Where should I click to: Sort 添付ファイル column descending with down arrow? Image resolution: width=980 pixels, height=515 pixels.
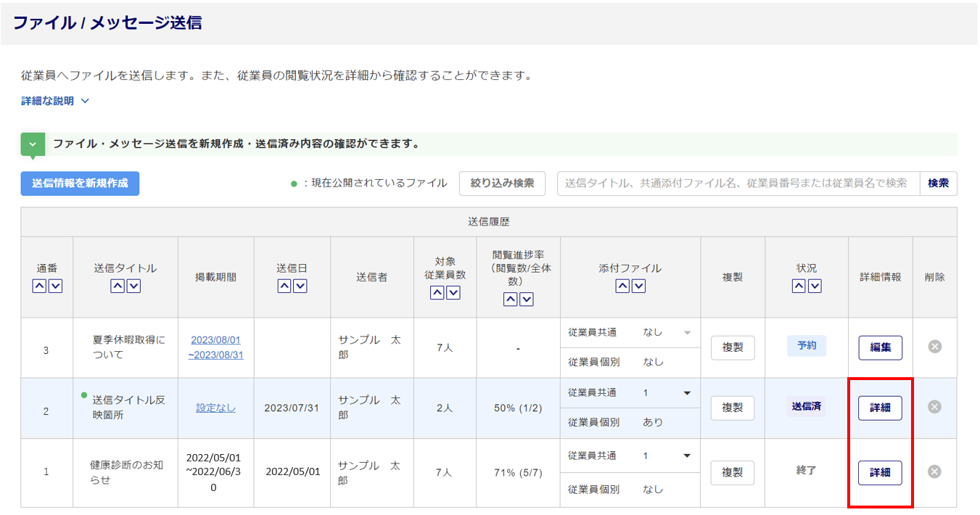tap(638, 287)
